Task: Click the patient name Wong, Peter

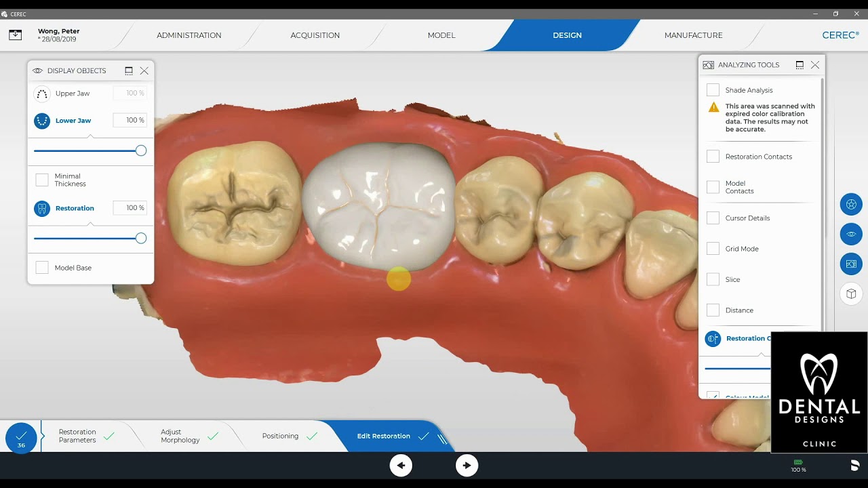Action: tap(58, 31)
